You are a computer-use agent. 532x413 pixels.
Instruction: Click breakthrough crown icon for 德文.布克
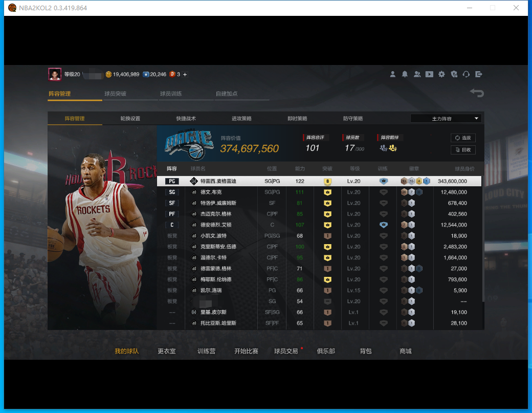click(327, 192)
